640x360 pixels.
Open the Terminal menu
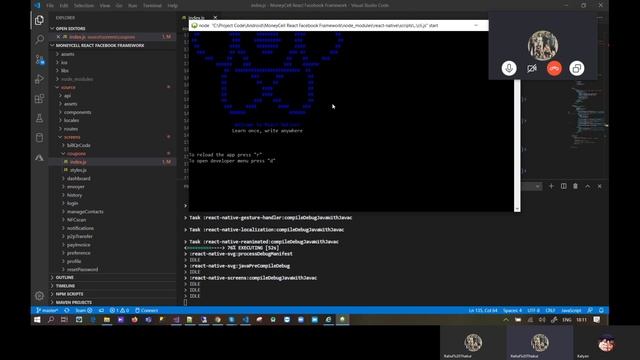pyautogui.click(x=152, y=5)
